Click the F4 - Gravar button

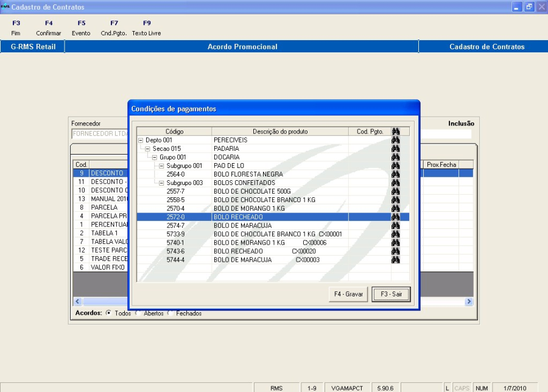[x=348, y=294]
